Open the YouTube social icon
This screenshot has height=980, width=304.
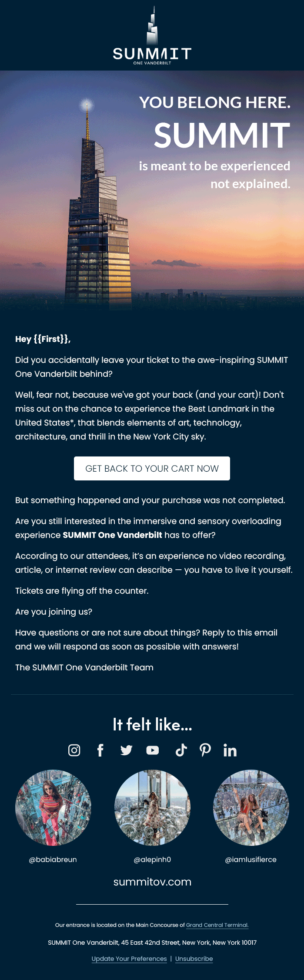[153, 750]
